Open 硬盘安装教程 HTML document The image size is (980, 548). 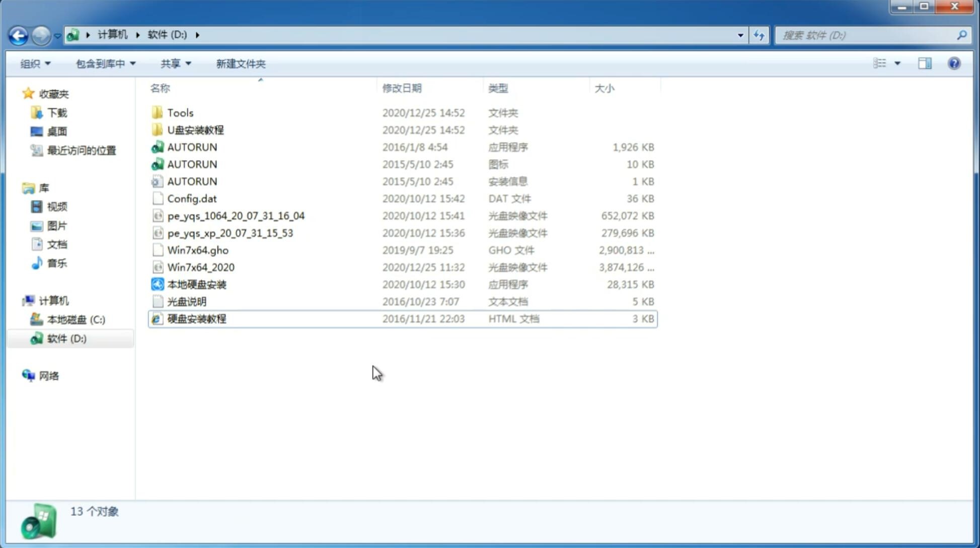(196, 318)
